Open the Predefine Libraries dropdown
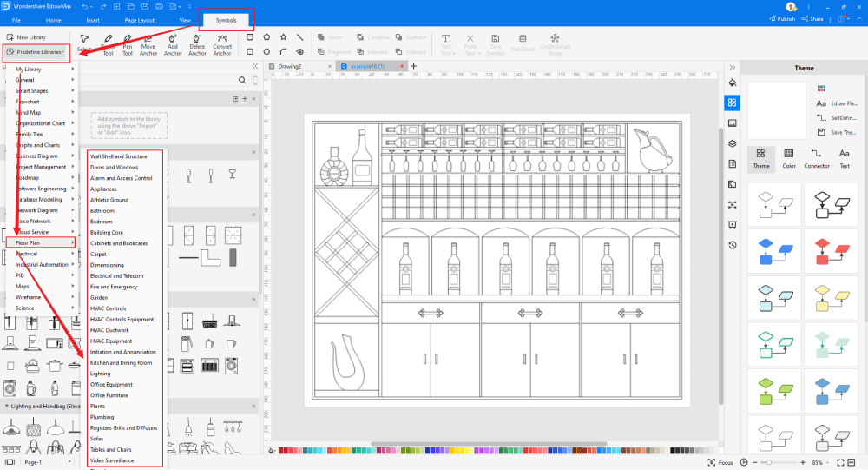Viewport: 868px width, 470px height. (38, 52)
